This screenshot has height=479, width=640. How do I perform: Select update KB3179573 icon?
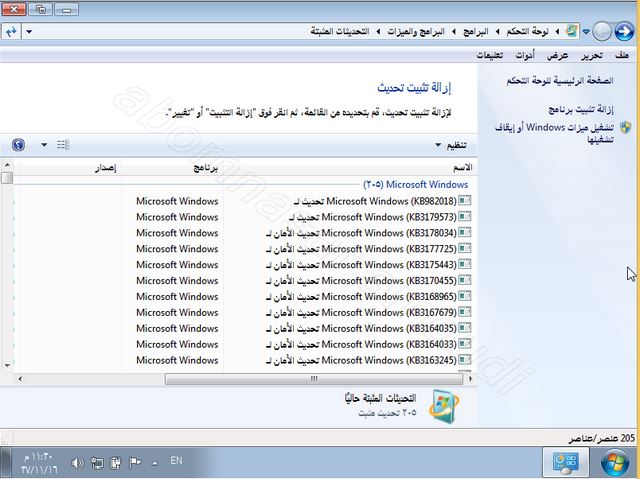tap(464, 216)
